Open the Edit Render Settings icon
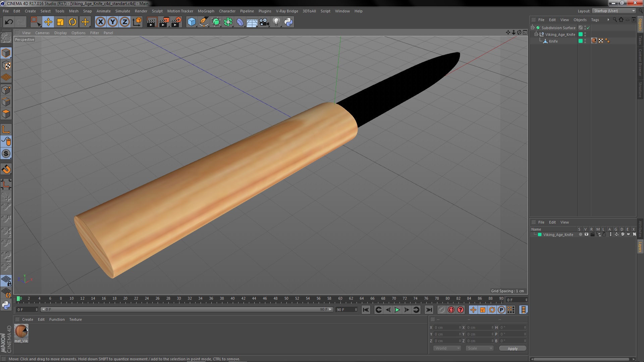Image resolution: width=644 pixels, height=362 pixels. (x=176, y=22)
